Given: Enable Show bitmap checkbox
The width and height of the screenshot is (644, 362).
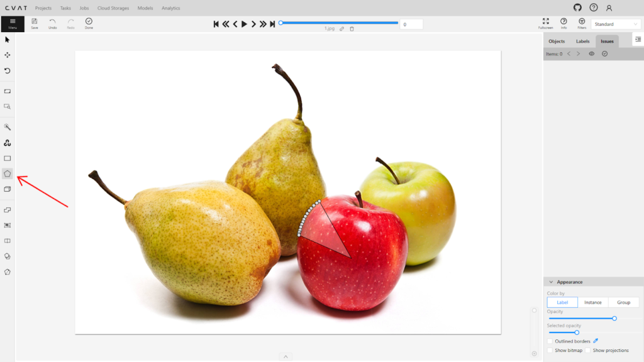Looking at the screenshot, I should pyautogui.click(x=550, y=351).
